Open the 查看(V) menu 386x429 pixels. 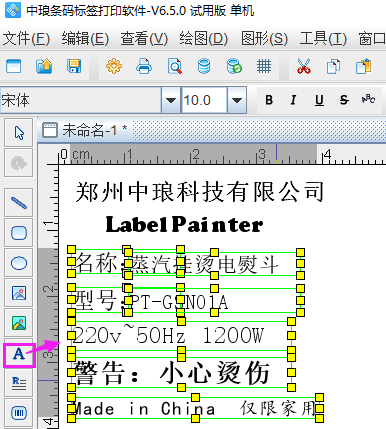click(x=144, y=39)
